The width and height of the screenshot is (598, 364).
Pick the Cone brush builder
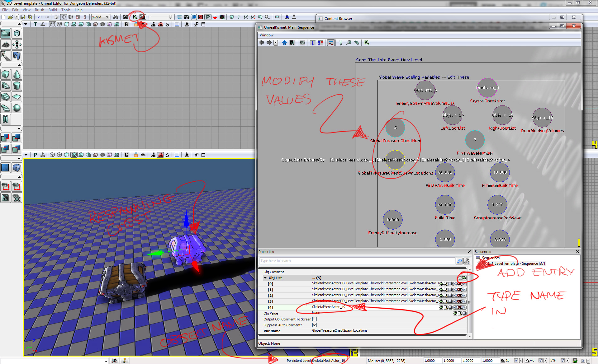tap(17, 74)
